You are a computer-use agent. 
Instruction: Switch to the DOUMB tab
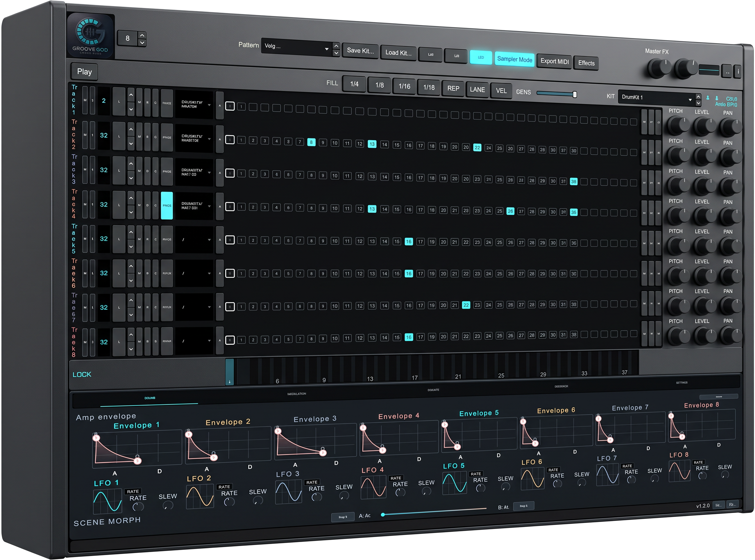point(150,398)
